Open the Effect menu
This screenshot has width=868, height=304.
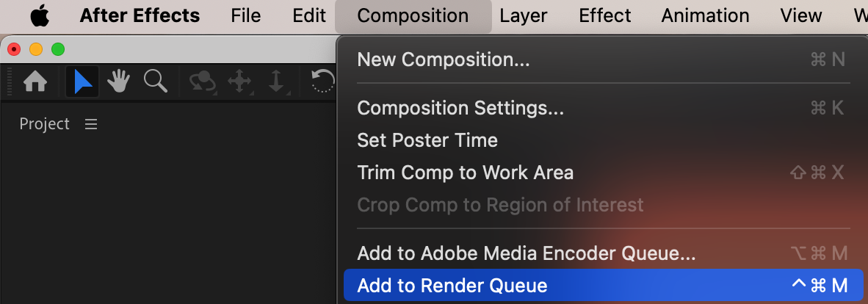click(x=604, y=15)
